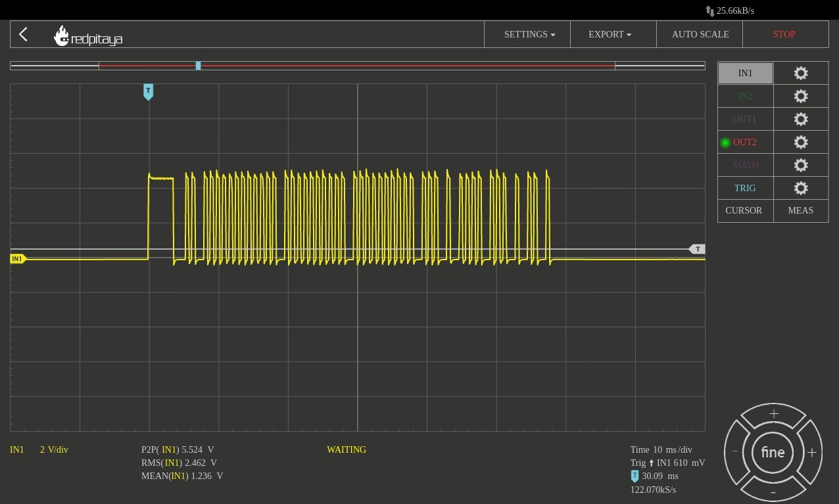The image size is (839, 504).
Task: Click the network transfer rate arrows icon
Action: pyautogui.click(x=709, y=11)
